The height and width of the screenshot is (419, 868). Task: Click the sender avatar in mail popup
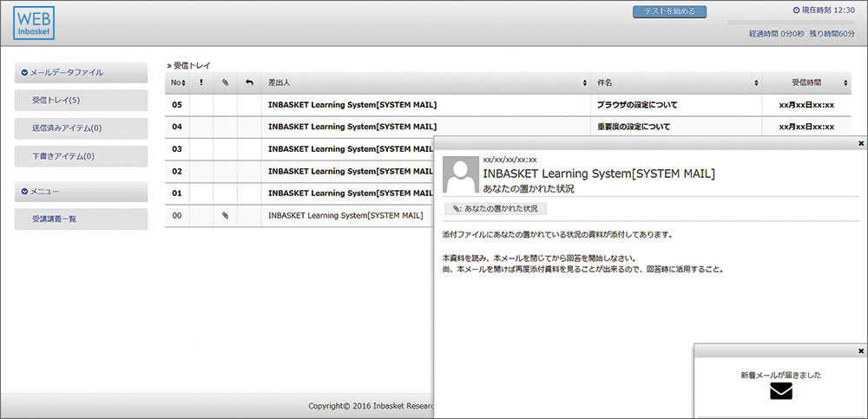pos(460,175)
